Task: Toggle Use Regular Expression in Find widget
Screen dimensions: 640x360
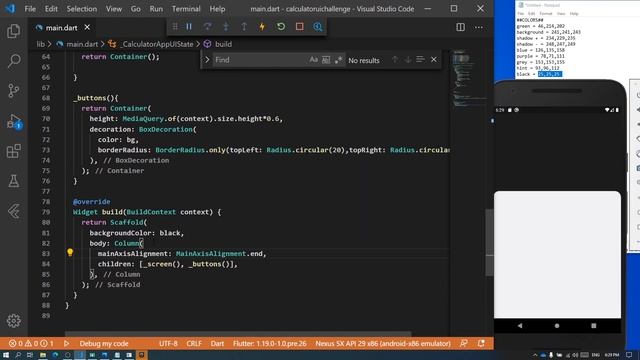Action: click(x=338, y=60)
